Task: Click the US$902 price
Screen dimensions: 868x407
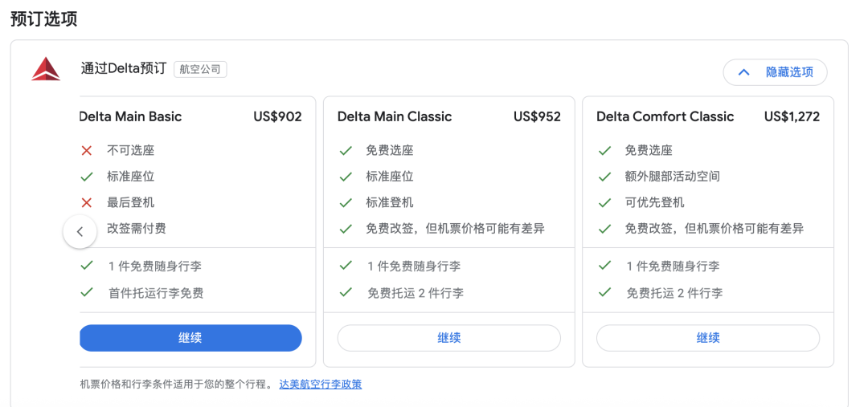Action: click(277, 116)
